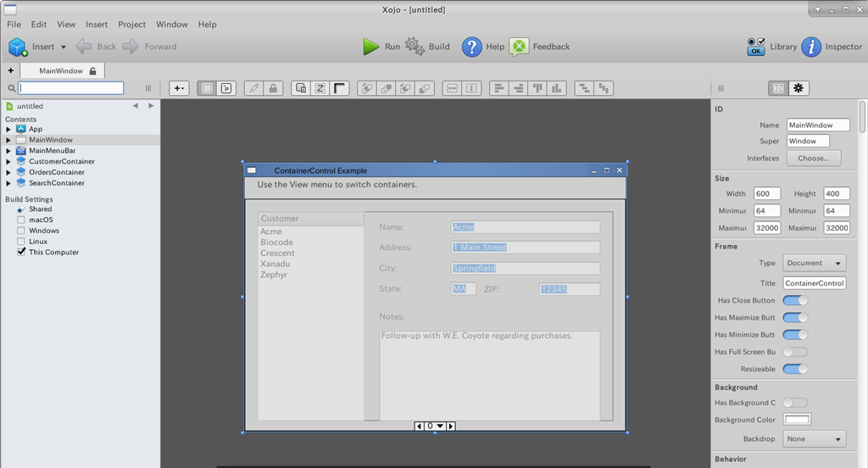Viewport: 868px width, 468px height.
Task: Check the Windows build target
Action: [21, 231]
